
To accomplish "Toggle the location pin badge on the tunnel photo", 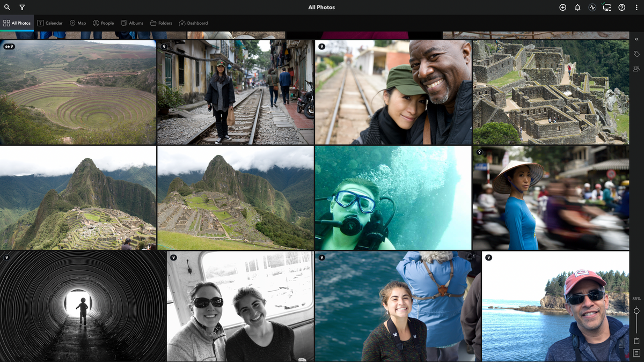I will pyautogui.click(x=6, y=257).
